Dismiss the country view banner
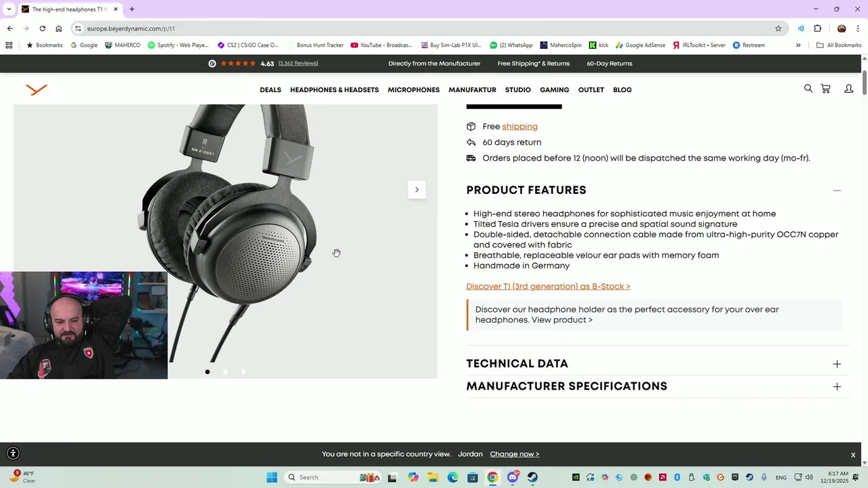The image size is (868, 488). (853, 455)
